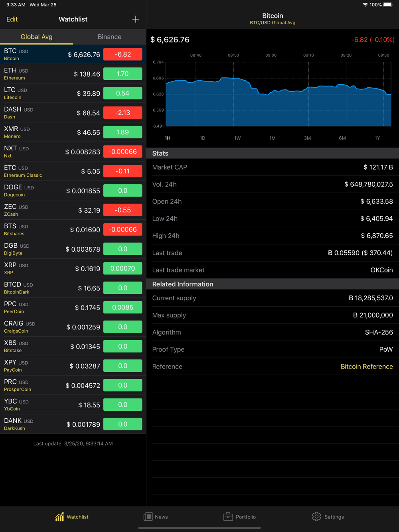Tap the Last trade market OKCoin value
399x532 pixels.
pos(382,270)
